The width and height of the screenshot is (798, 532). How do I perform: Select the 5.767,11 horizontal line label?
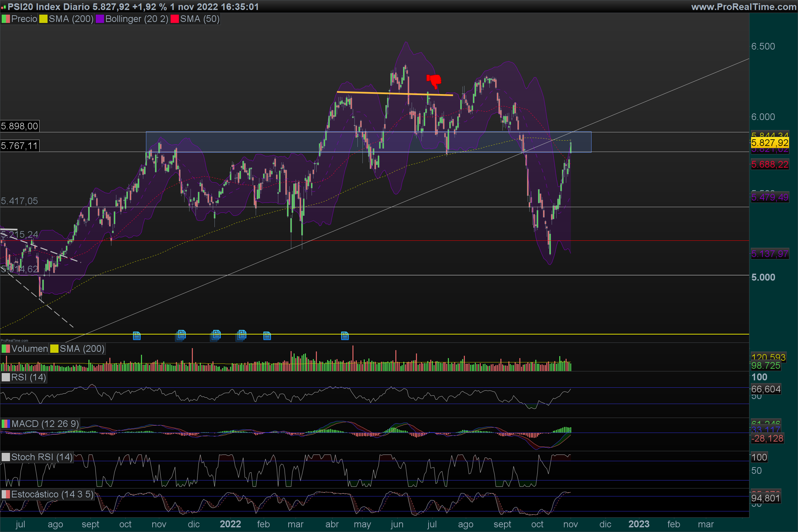[x=20, y=146]
